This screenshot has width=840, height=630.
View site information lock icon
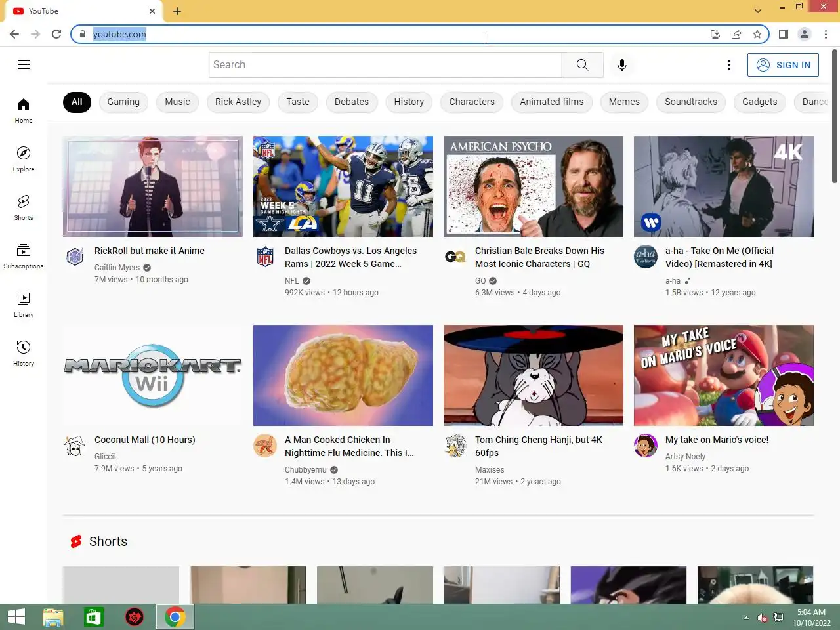[x=83, y=34]
